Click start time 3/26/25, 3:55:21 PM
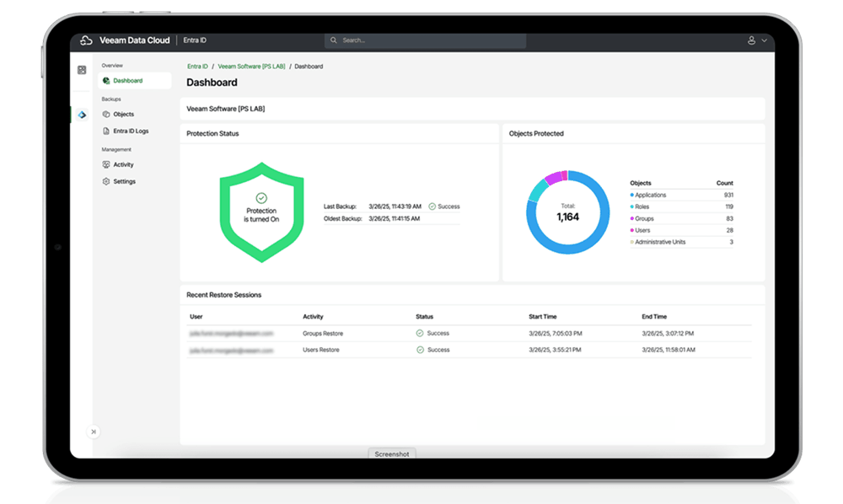The height and width of the screenshot is (504, 843). click(555, 350)
